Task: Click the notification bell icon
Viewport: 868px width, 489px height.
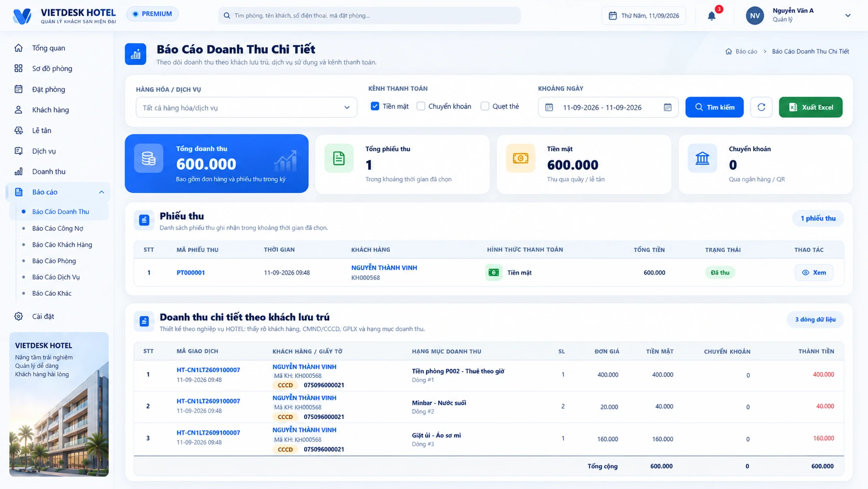Action: 711,16
